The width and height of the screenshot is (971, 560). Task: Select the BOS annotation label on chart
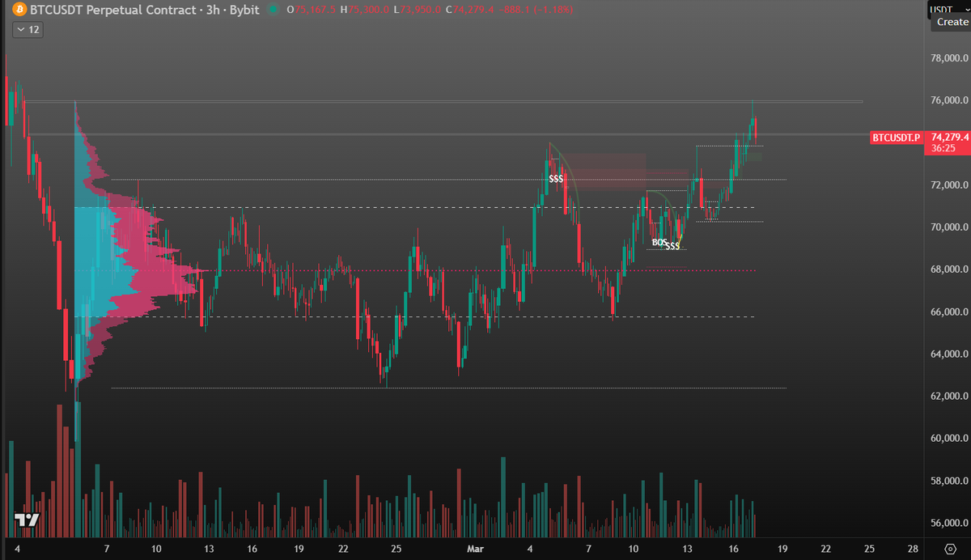pyautogui.click(x=659, y=242)
